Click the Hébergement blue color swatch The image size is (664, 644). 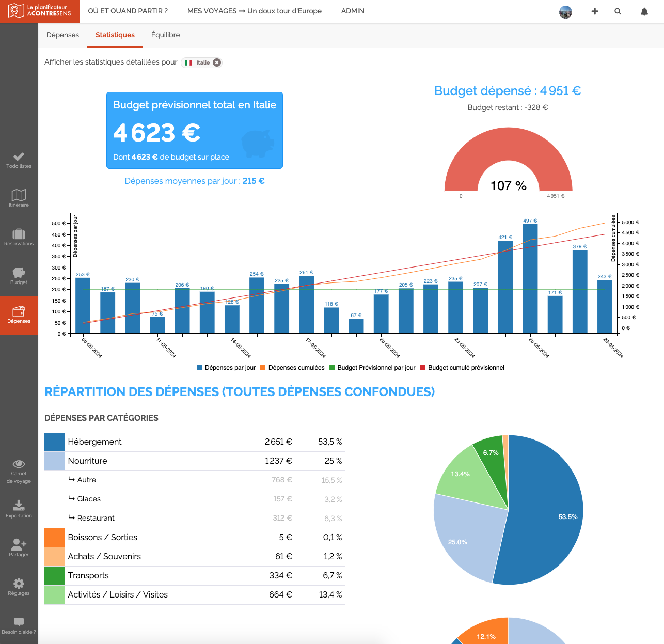point(55,442)
